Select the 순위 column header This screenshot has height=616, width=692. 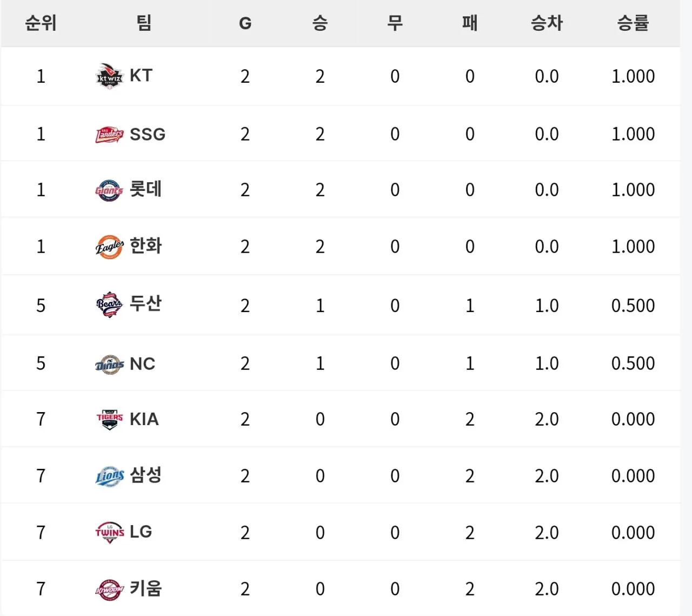point(41,23)
